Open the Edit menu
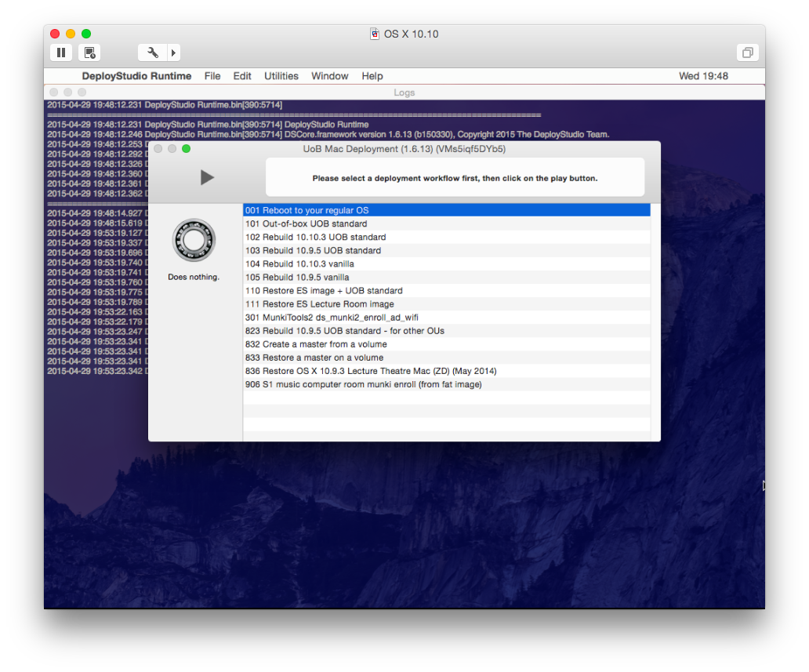Image resolution: width=809 pixels, height=672 pixels. pos(242,76)
